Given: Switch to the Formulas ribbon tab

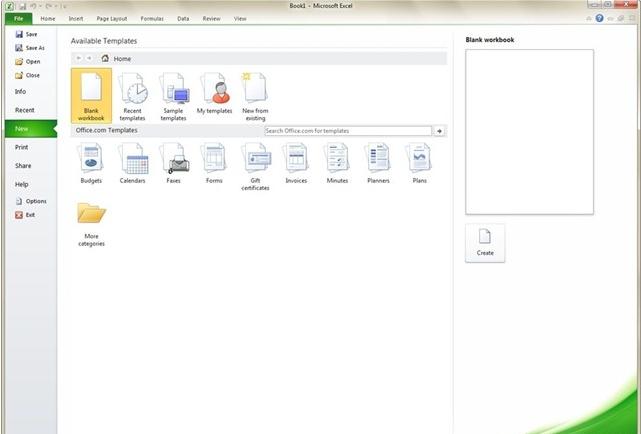Looking at the screenshot, I should click(x=152, y=18).
